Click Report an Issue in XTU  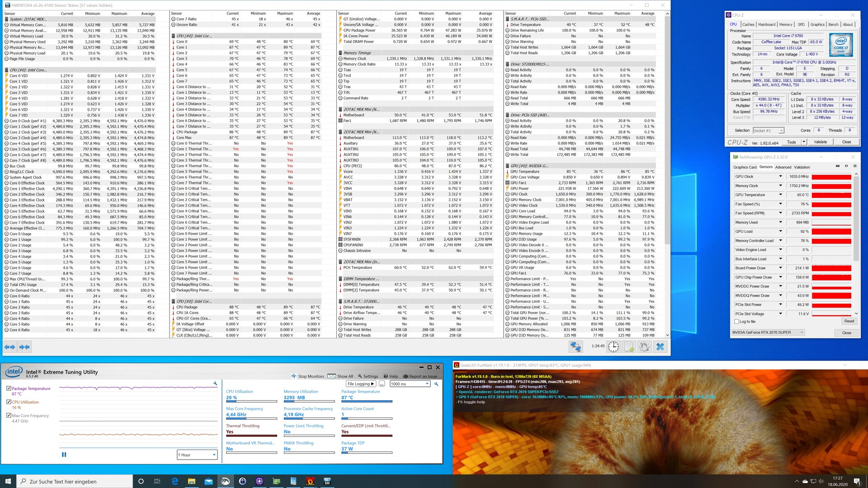(x=420, y=376)
